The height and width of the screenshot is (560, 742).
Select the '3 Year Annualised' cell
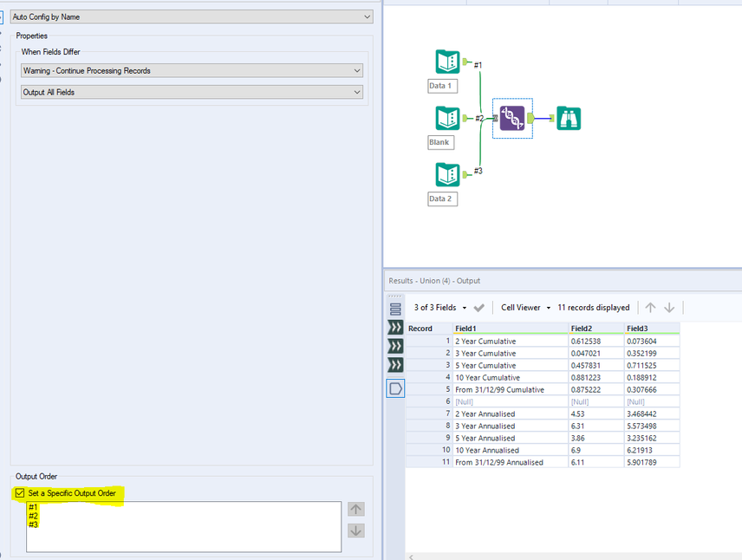(x=511, y=426)
